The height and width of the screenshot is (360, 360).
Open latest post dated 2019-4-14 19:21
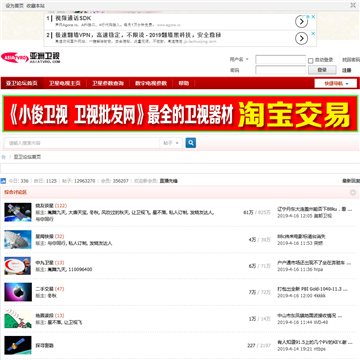pos(315,342)
